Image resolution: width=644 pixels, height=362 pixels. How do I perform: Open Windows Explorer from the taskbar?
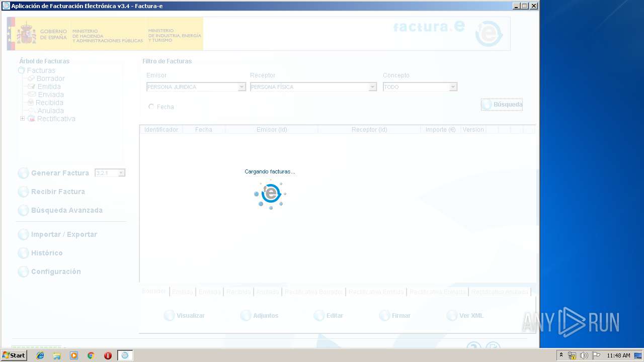pyautogui.click(x=57, y=355)
